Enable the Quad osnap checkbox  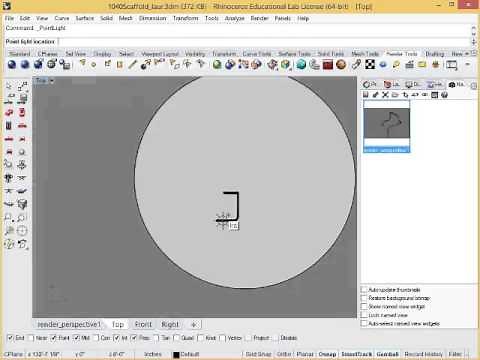[177, 338]
